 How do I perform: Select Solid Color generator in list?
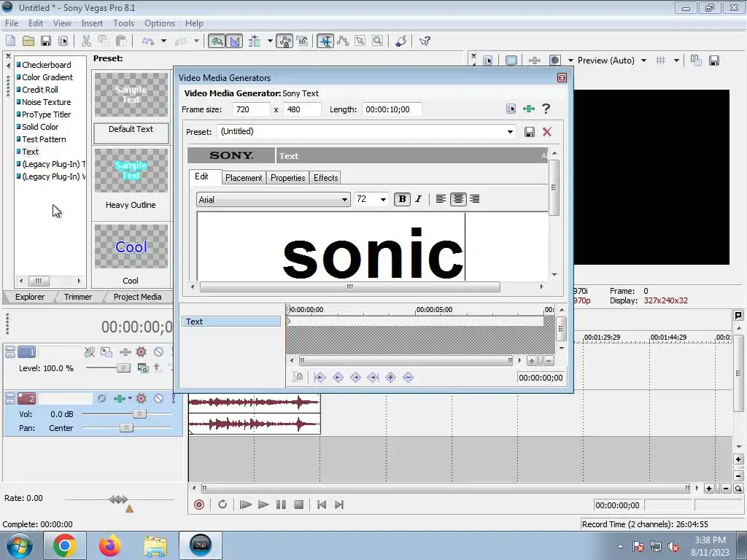click(x=40, y=127)
